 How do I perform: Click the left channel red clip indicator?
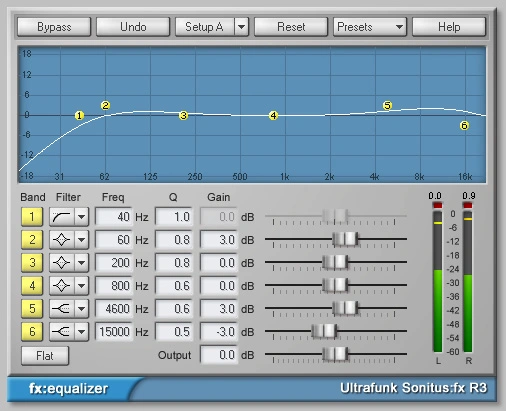[437, 205]
